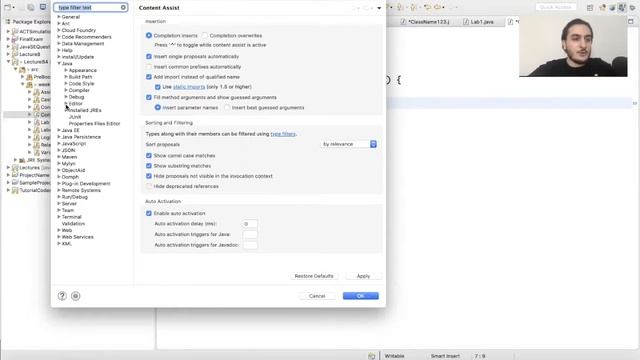Screen dimensions: 640x360
Task: Collapse the Java preferences node
Action: point(59,63)
